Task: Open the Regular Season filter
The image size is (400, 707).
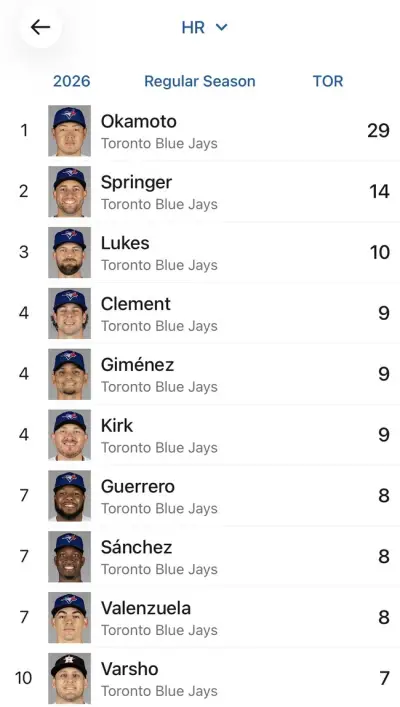Action: [x=200, y=81]
